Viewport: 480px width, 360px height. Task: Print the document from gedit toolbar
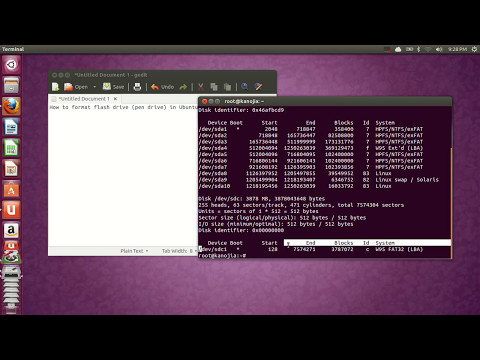click(x=137, y=87)
